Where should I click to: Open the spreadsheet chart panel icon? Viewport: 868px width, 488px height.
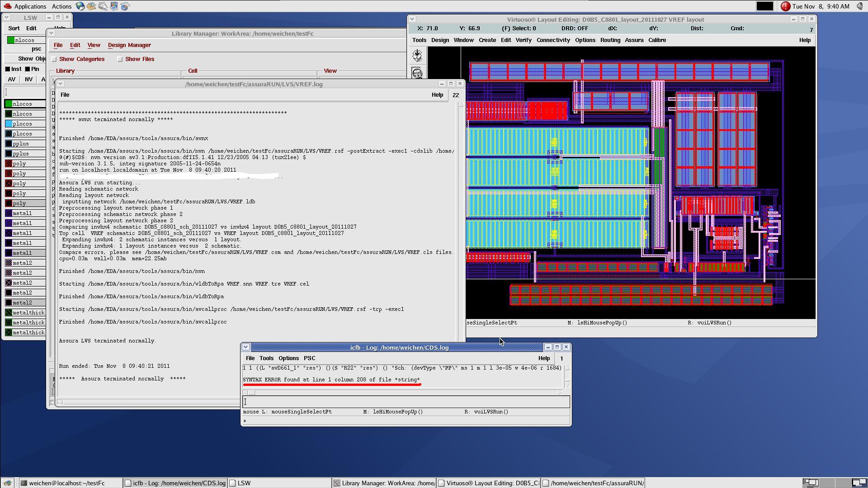[x=125, y=6]
